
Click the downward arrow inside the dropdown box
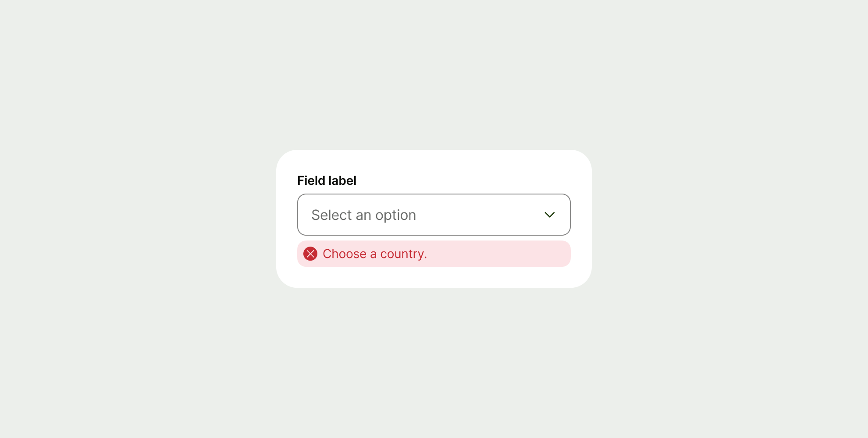point(549,215)
